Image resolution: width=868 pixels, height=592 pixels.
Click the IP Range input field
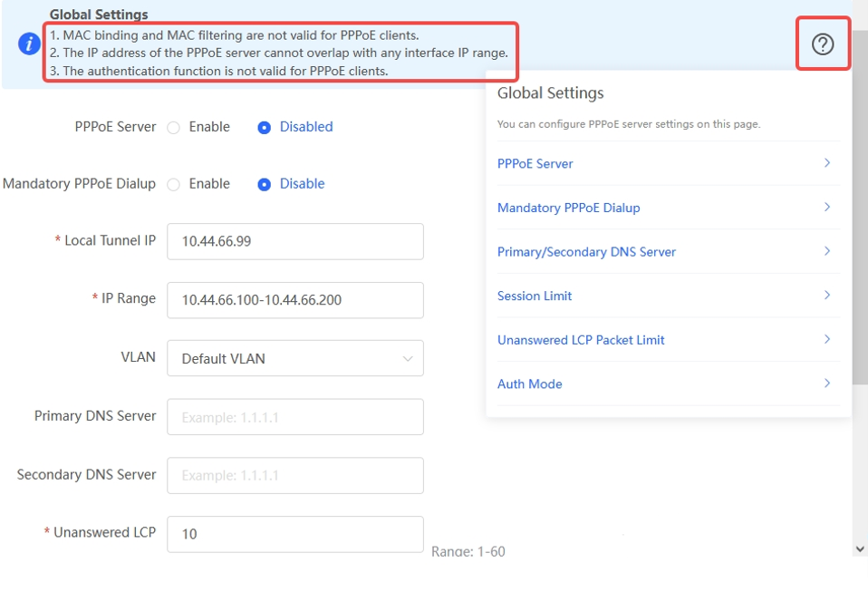[x=294, y=300]
